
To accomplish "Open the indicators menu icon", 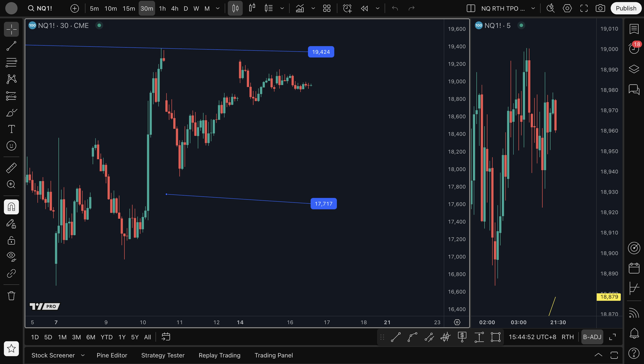I will pos(300,8).
